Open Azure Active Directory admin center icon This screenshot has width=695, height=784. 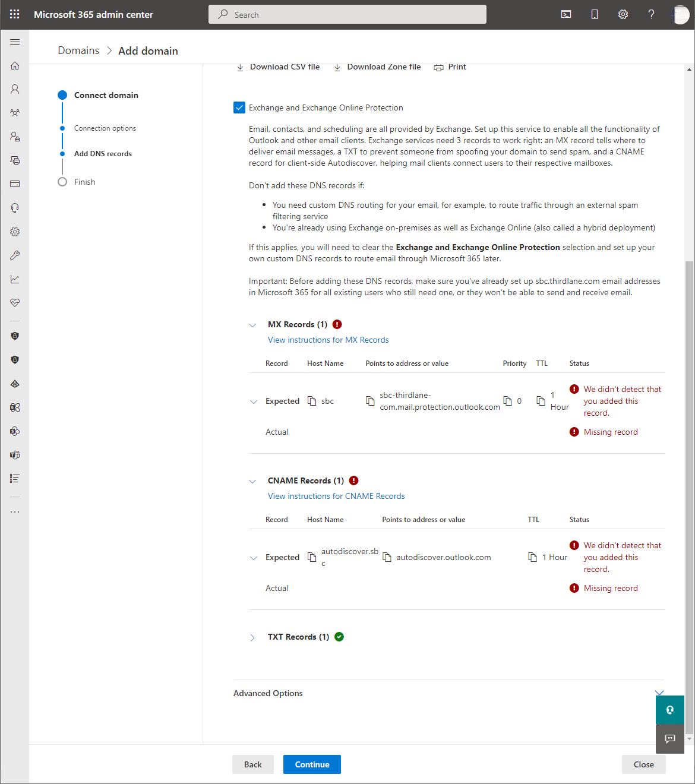click(x=15, y=384)
